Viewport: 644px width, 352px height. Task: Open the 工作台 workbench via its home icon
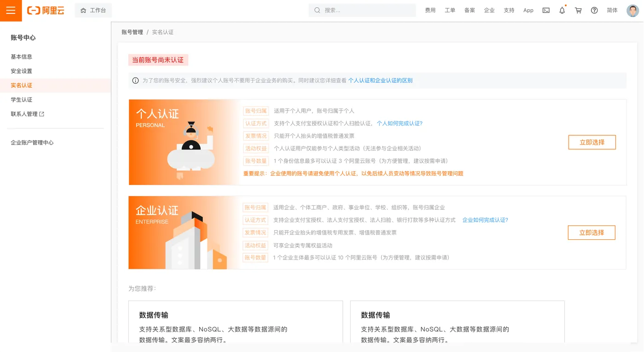(93, 10)
